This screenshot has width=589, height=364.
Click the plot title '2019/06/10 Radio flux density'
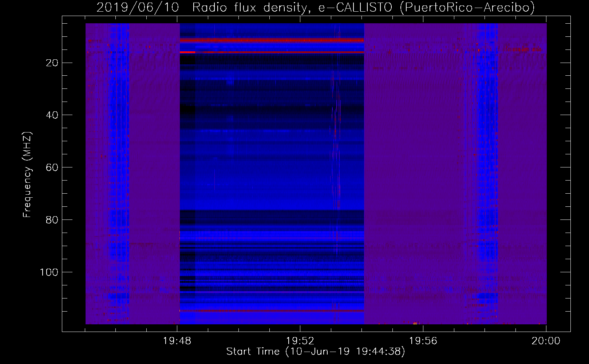coord(201,7)
